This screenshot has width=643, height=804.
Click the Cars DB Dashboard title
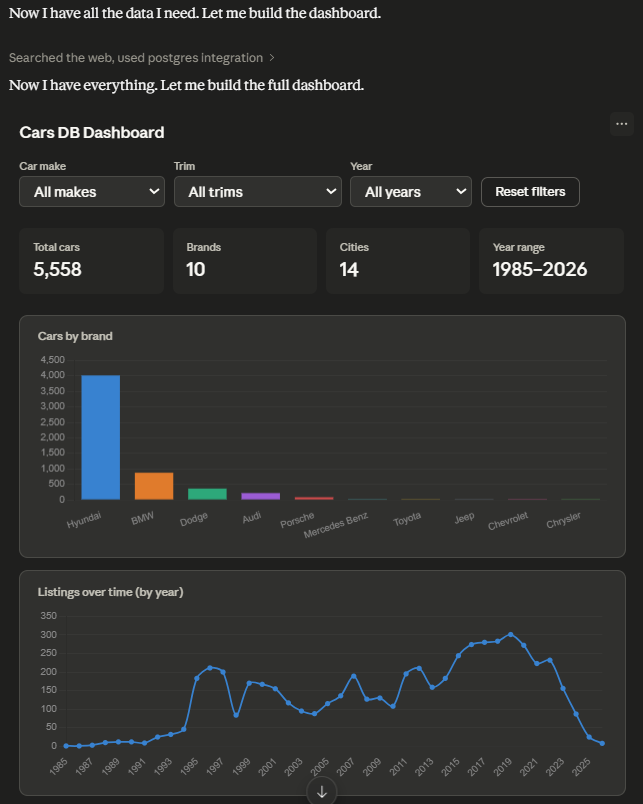tap(92, 132)
